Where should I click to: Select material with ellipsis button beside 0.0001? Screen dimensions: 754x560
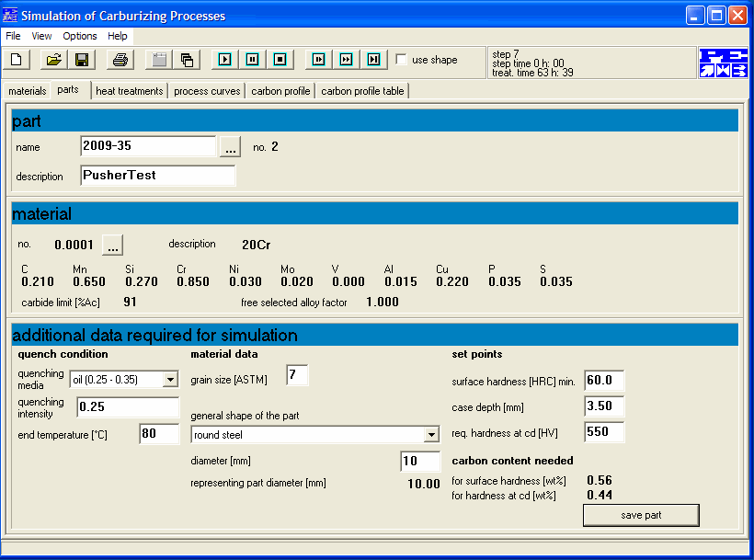coord(113,245)
